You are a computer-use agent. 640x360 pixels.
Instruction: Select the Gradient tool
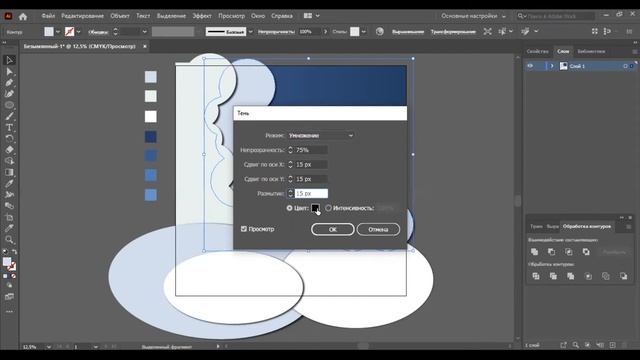tap(9, 172)
